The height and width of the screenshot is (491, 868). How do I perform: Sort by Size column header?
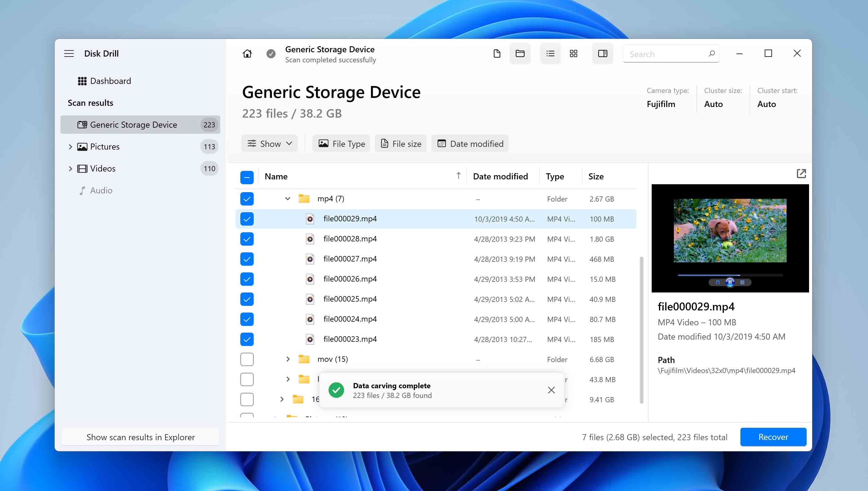point(596,176)
